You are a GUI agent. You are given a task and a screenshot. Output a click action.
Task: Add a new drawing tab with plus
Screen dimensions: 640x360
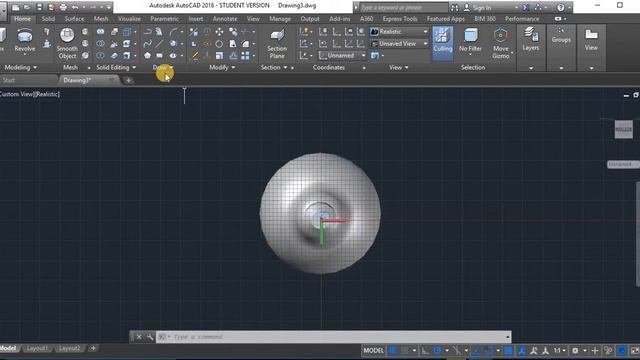[128, 80]
